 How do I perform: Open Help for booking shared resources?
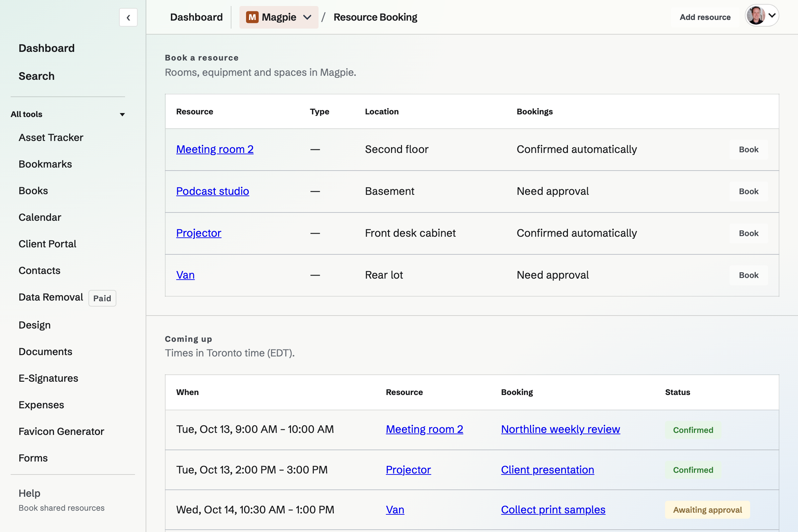[62, 500]
